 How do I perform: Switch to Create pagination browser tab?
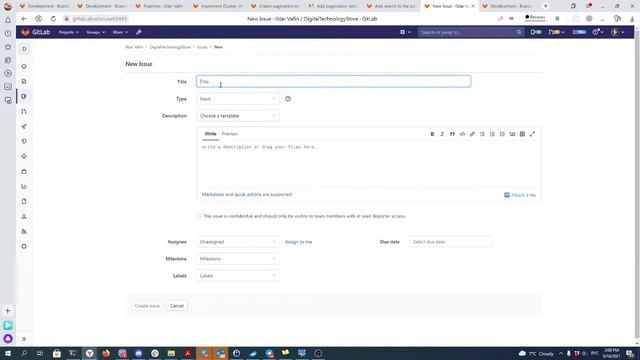click(x=276, y=6)
